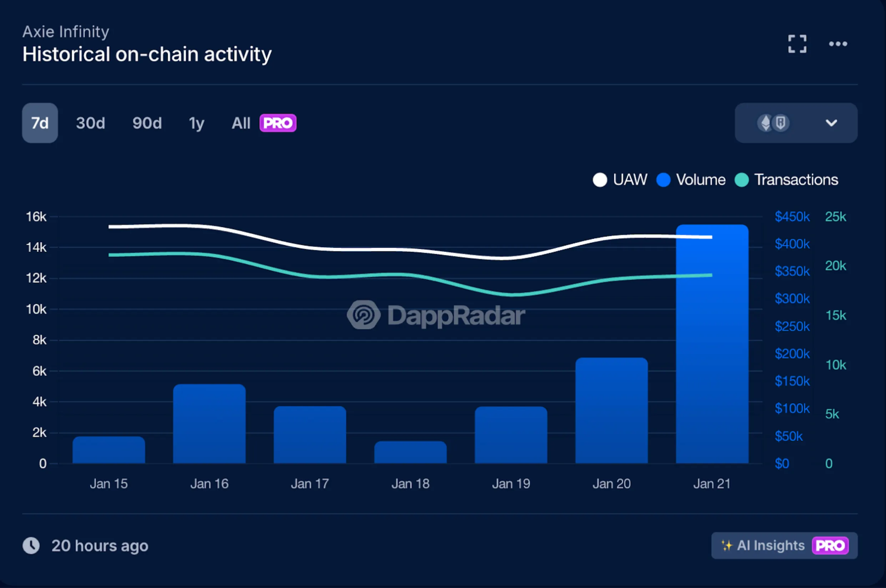The height and width of the screenshot is (588, 886).
Task: Expand the chain selector chevron
Action: pos(832,123)
